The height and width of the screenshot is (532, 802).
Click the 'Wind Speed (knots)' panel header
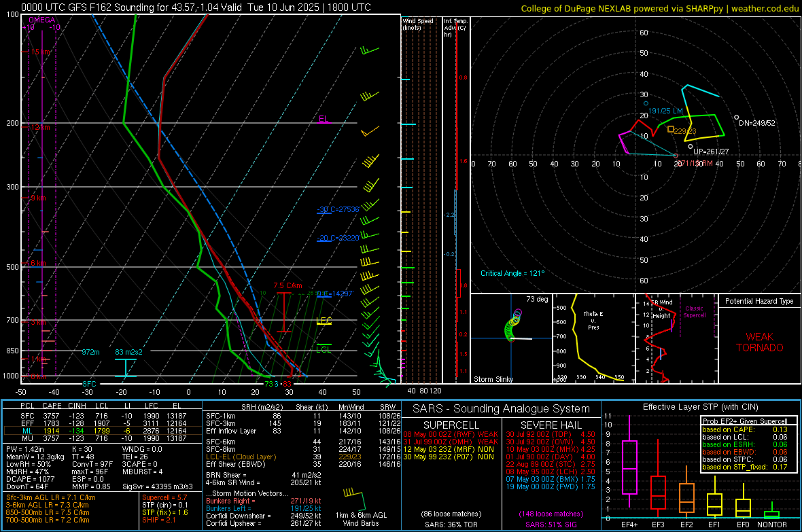[418, 24]
